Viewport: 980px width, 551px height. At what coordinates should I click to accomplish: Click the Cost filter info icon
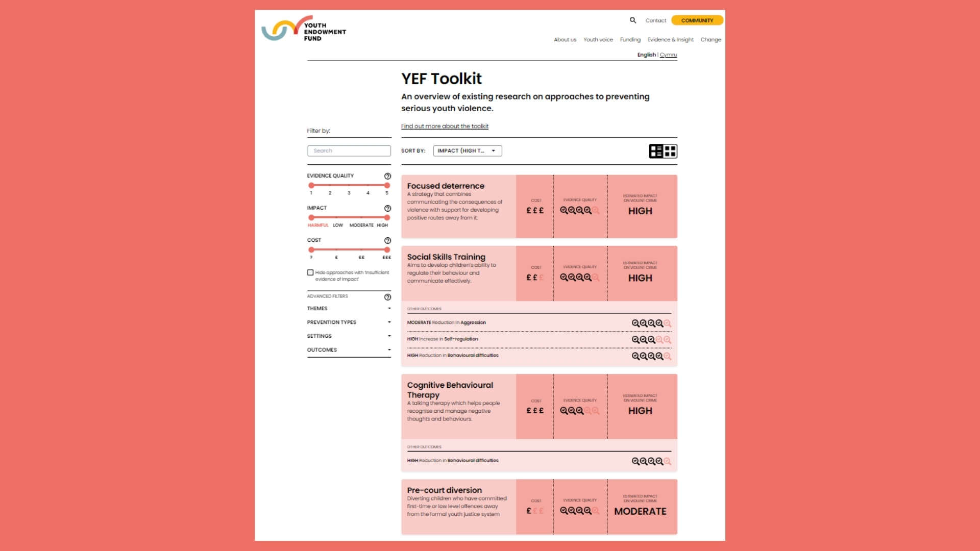(388, 240)
